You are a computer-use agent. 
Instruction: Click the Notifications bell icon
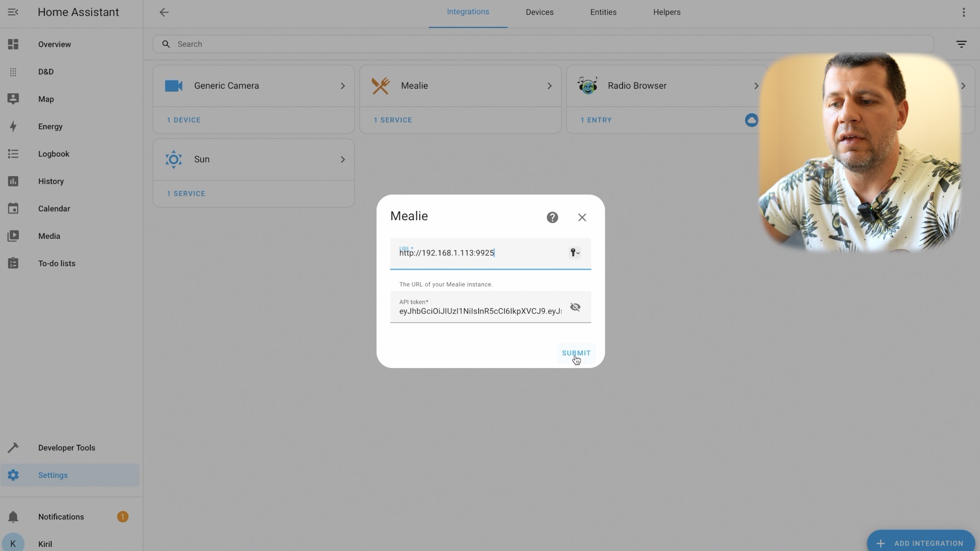(x=14, y=517)
